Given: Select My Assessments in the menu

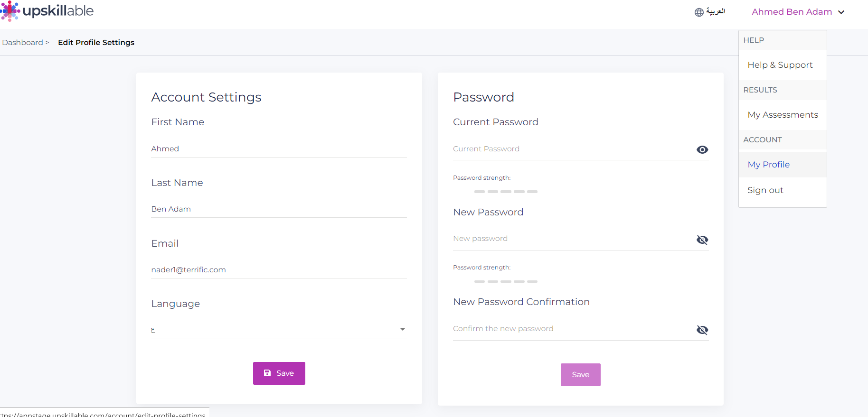Looking at the screenshot, I should point(783,115).
